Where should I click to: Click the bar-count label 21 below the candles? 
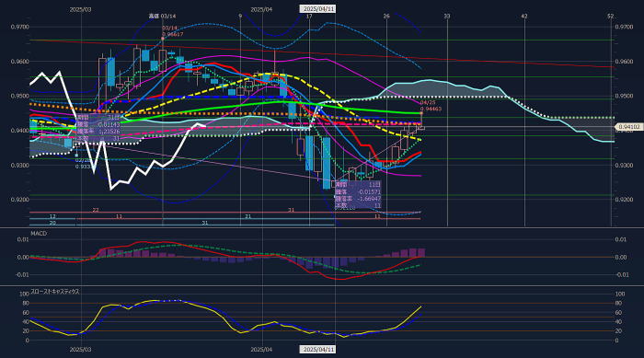tap(247, 216)
